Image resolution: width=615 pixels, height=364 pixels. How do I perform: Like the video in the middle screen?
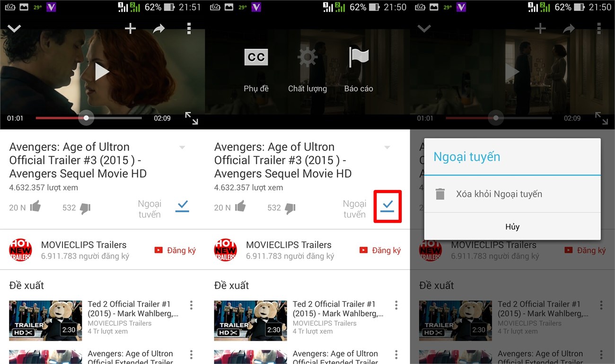(240, 207)
